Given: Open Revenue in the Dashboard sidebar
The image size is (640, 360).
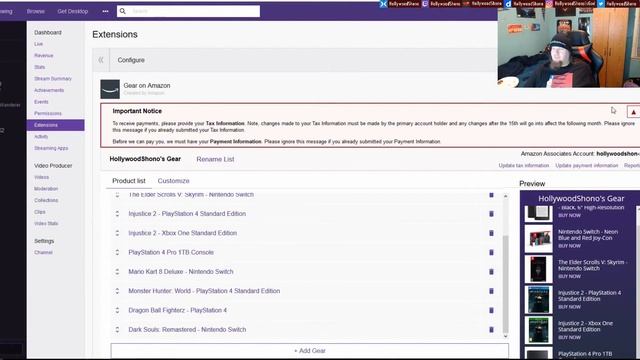Looking at the screenshot, I should coord(44,56).
